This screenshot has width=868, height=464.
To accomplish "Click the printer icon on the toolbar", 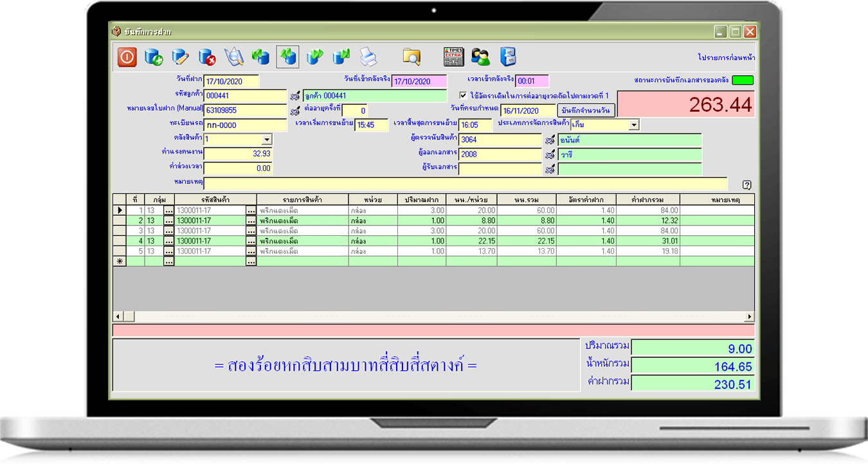I will coord(368,57).
